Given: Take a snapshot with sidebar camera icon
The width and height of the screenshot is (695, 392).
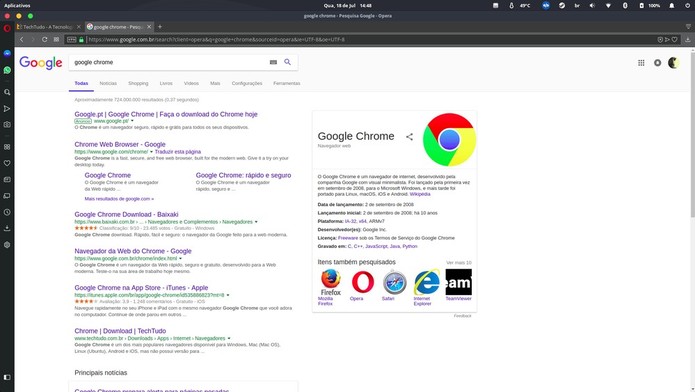Looking at the screenshot, I should coord(7,125).
